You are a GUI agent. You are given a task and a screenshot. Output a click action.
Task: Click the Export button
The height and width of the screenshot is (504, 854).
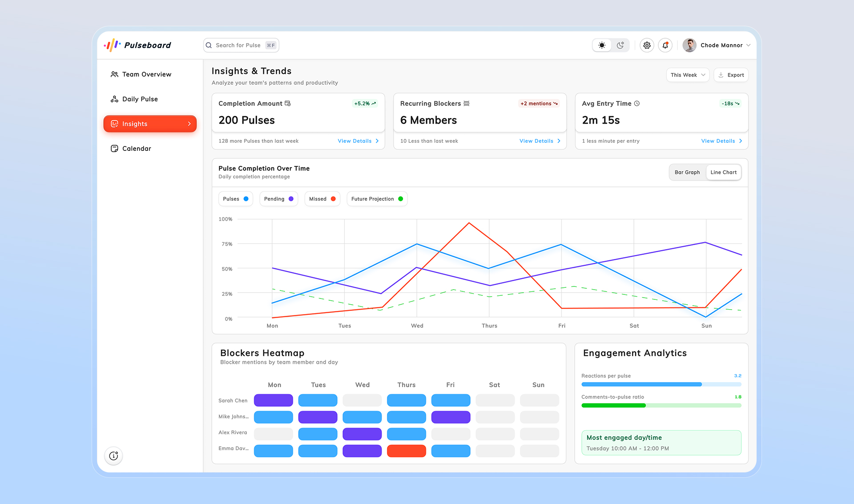731,75
